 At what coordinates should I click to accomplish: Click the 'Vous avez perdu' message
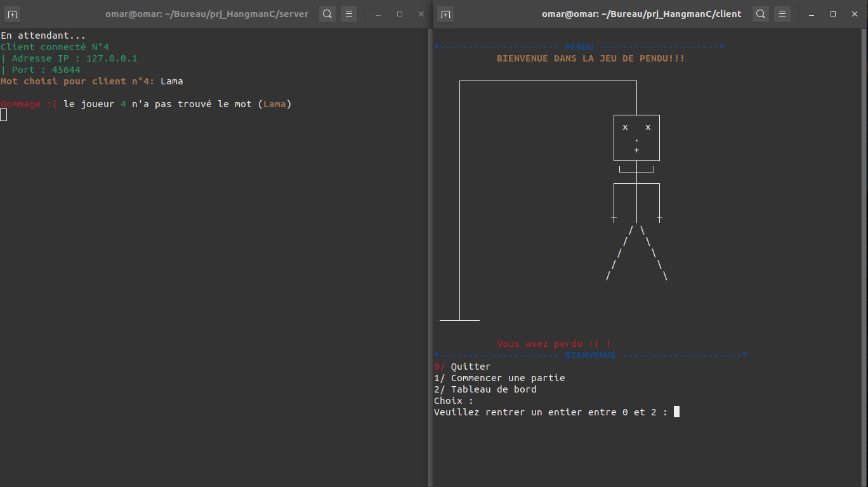pyautogui.click(x=553, y=343)
